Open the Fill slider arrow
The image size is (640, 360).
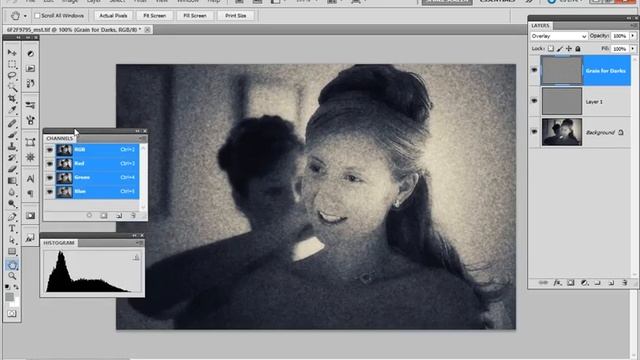tap(633, 49)
